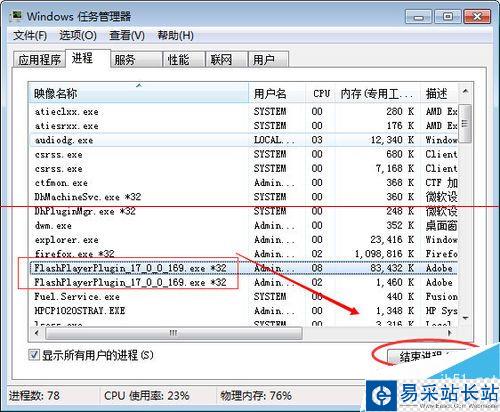Click the 桌面窗 description cell
500x412 pixels.
(441, 226)
